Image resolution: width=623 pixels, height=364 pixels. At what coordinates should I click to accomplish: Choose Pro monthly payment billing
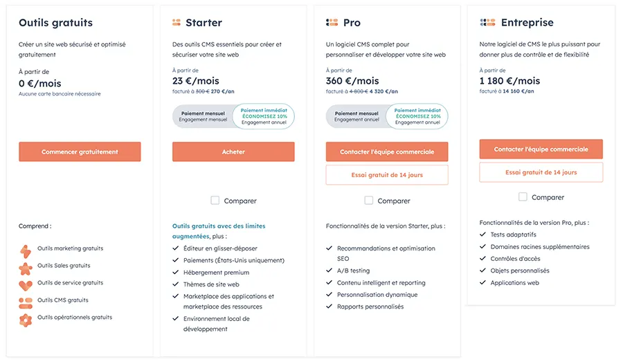tap(356, 116)
